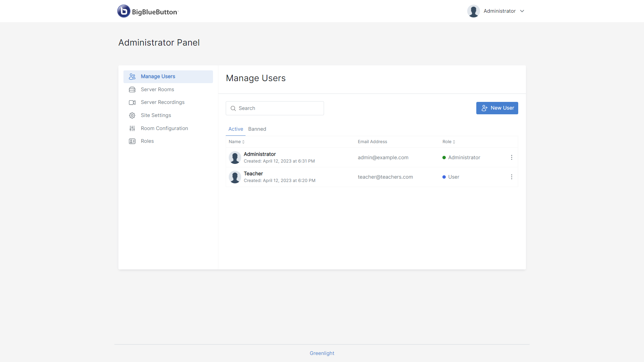The height and width of the screenshot is (362, 644).
Task: Click the BigBlueButton logo
Action: (148, 11)
